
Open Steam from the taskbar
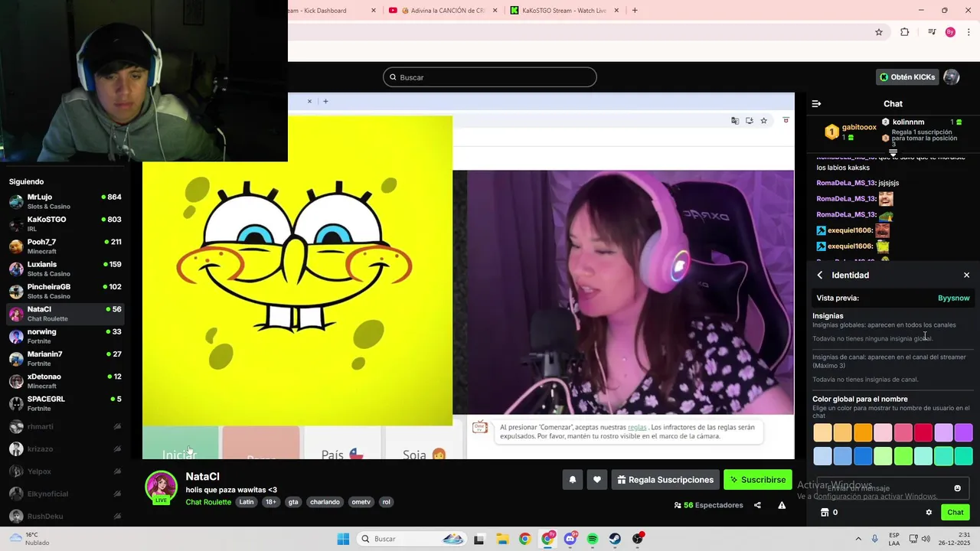click(x=615, y=539)
